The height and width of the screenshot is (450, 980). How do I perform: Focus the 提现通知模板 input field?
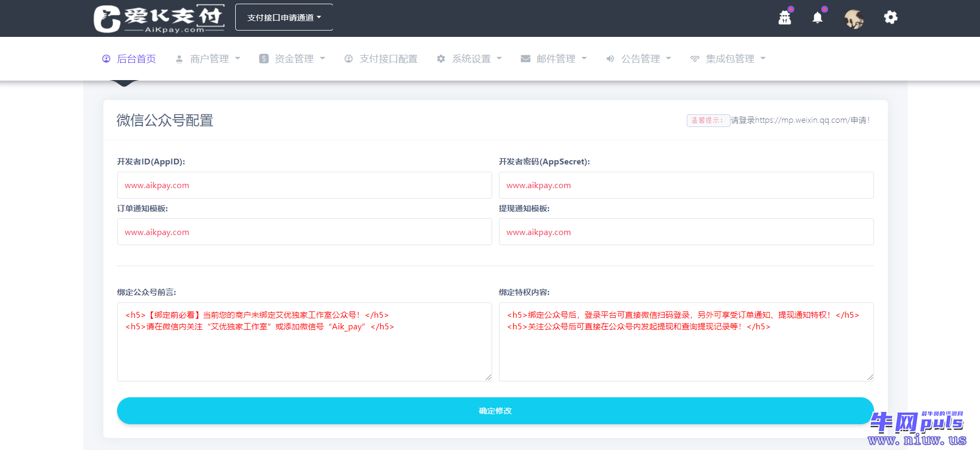click(x=686, y=232)
